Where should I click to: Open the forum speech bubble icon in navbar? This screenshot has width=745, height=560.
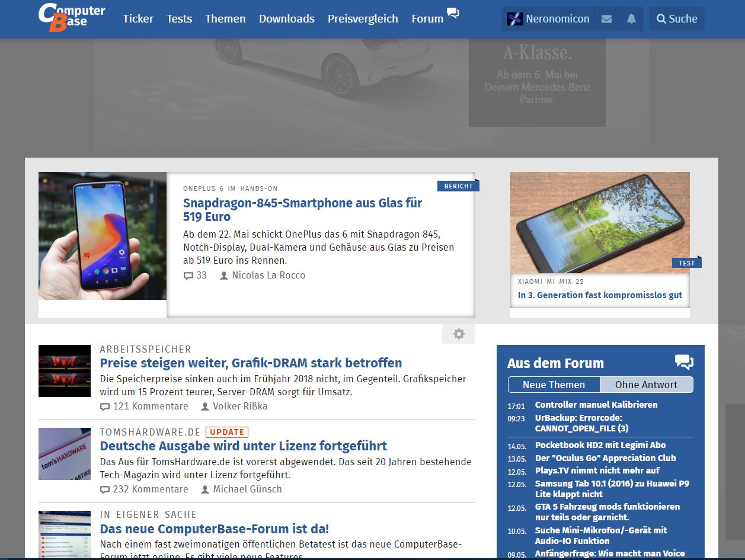pos(453,13)
